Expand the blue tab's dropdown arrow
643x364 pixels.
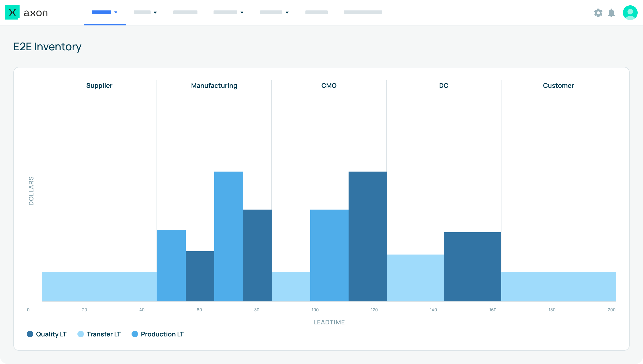[116, 12]
